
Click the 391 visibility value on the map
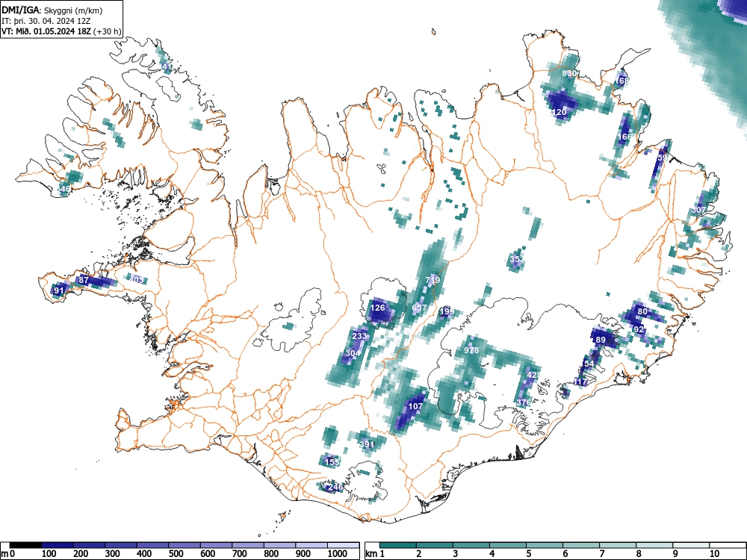(x=367, y=444)
